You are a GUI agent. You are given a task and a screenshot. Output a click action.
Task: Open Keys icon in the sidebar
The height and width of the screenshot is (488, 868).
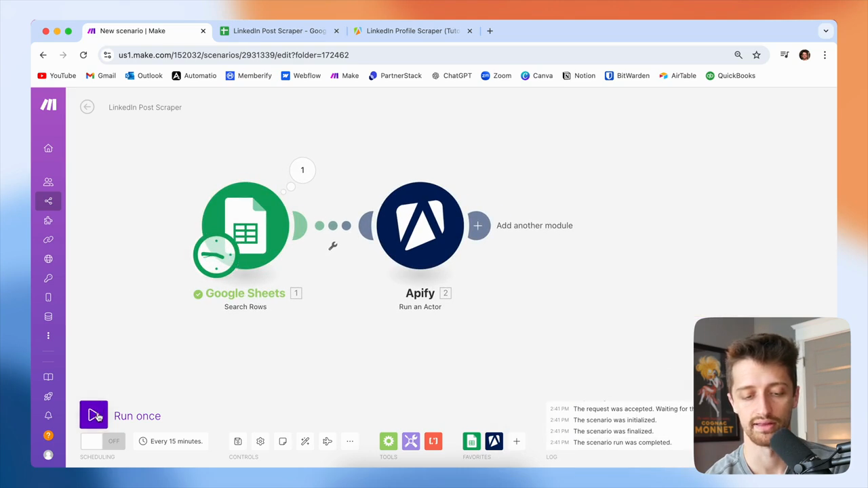pyautogui.click(x=48, y=278)
